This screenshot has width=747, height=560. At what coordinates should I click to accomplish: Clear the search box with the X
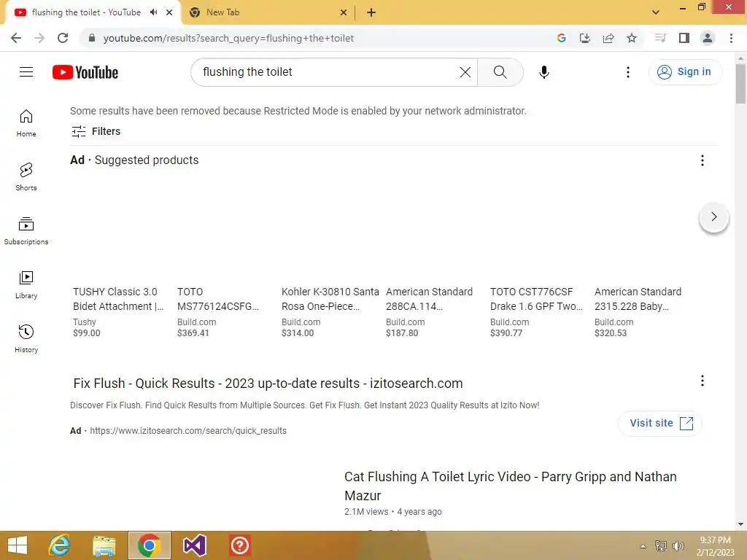tap(465, 72)
